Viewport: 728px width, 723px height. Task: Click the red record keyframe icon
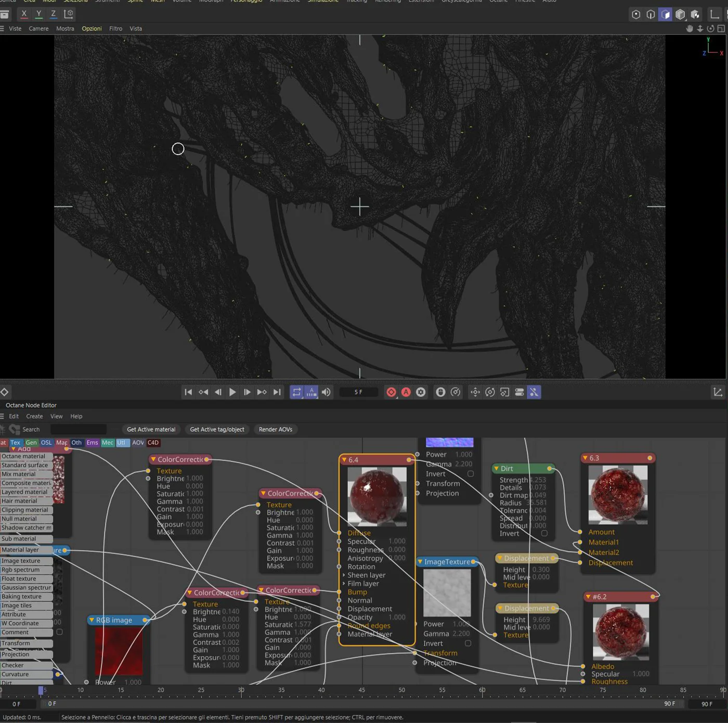tap(391, 392)
